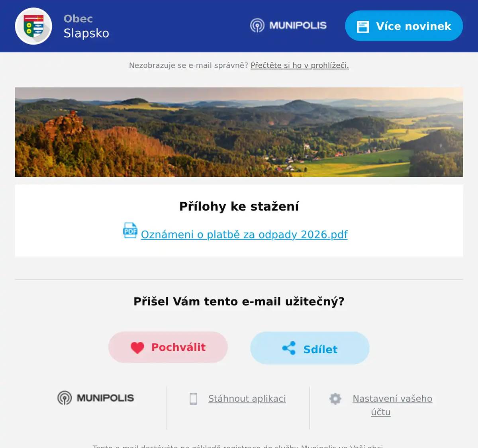The image size is (478, 448).
Task: Click the PDF file icon
Action: (130, 231)
